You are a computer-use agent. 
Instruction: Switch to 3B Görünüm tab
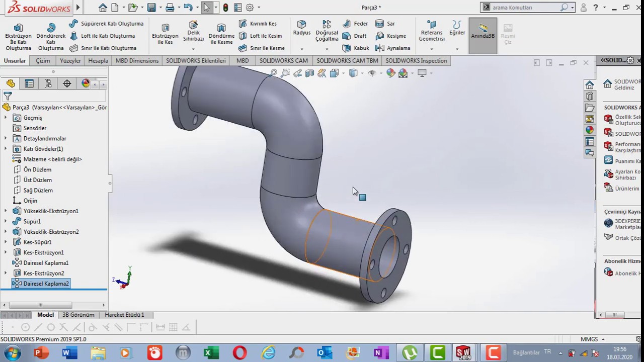pos(78,315)
